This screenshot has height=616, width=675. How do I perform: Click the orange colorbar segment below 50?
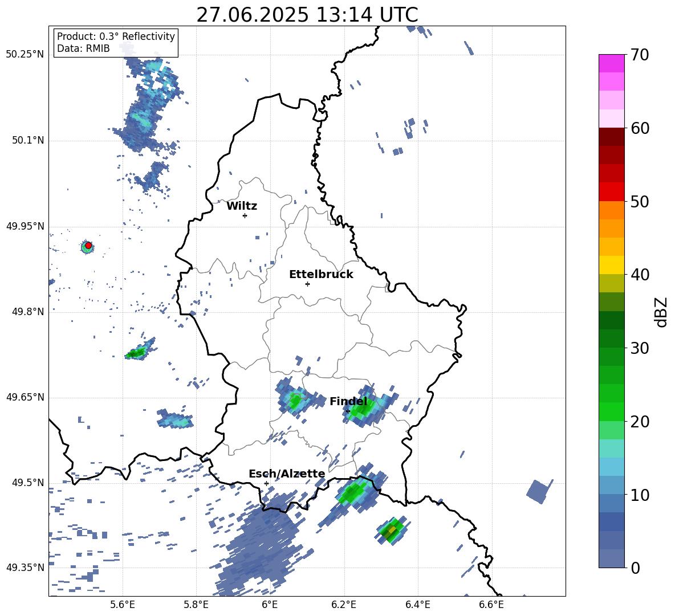pos(611,210)
